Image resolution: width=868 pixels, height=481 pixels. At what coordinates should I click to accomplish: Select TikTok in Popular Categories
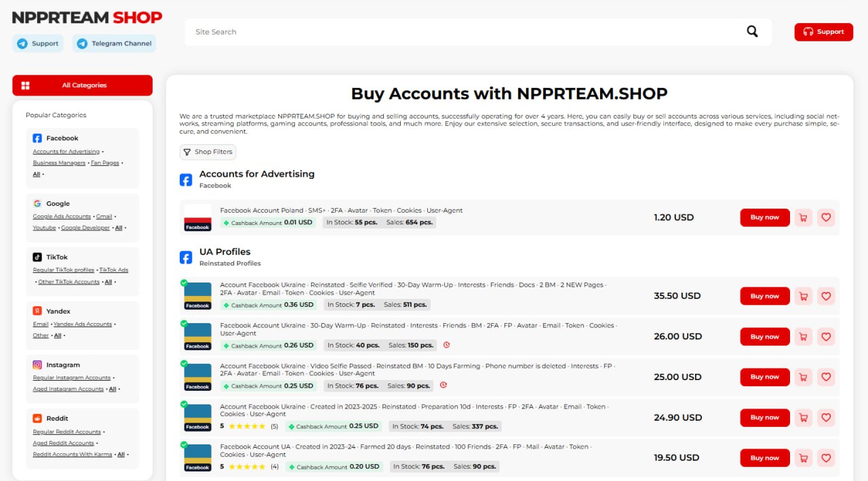(57, 257)
